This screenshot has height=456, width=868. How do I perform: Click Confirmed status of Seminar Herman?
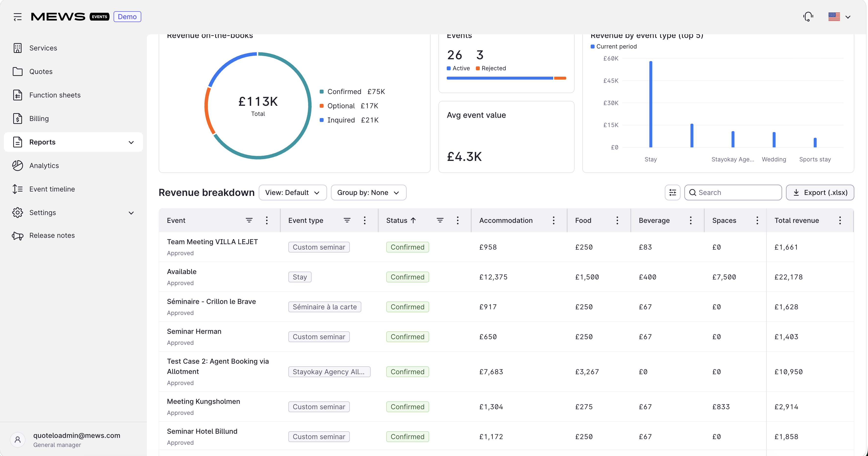[x=407, y=337]
